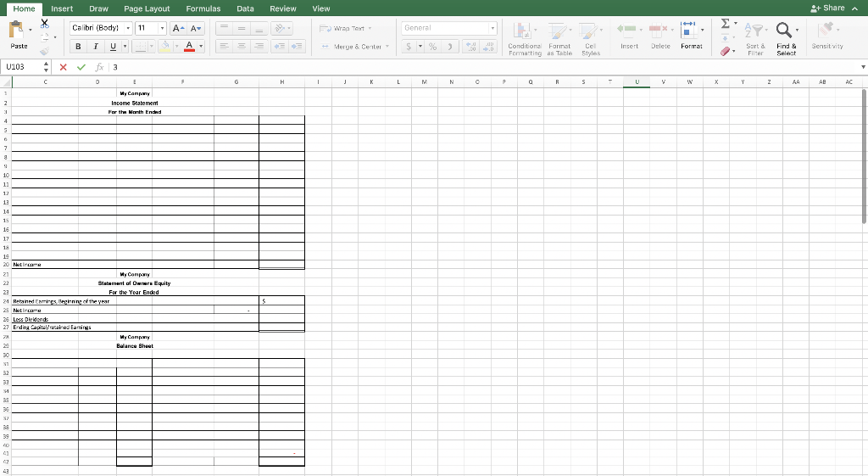Open the font name Calibri dropdown

coord(128,28)
